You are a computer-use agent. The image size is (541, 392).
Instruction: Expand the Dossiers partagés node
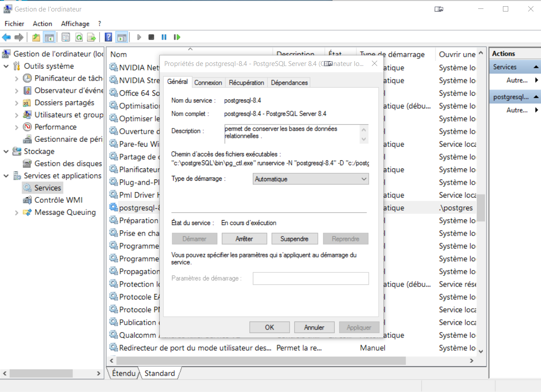16,103
